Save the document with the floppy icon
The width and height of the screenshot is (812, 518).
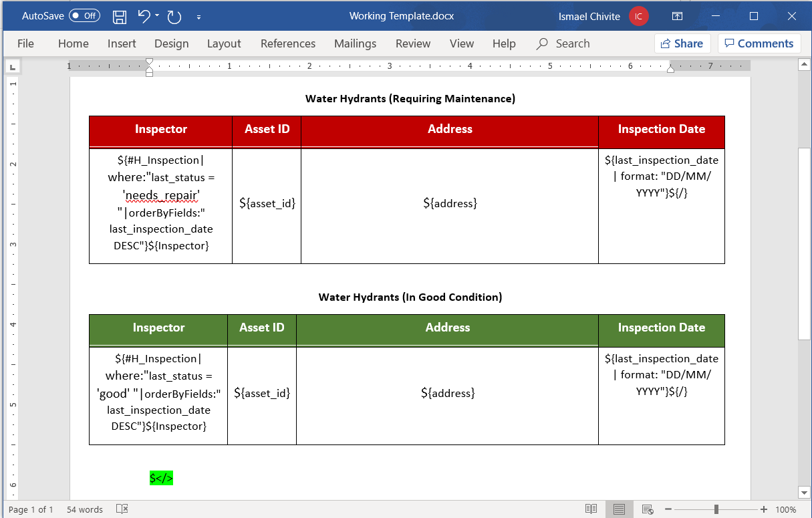(120, 17)
